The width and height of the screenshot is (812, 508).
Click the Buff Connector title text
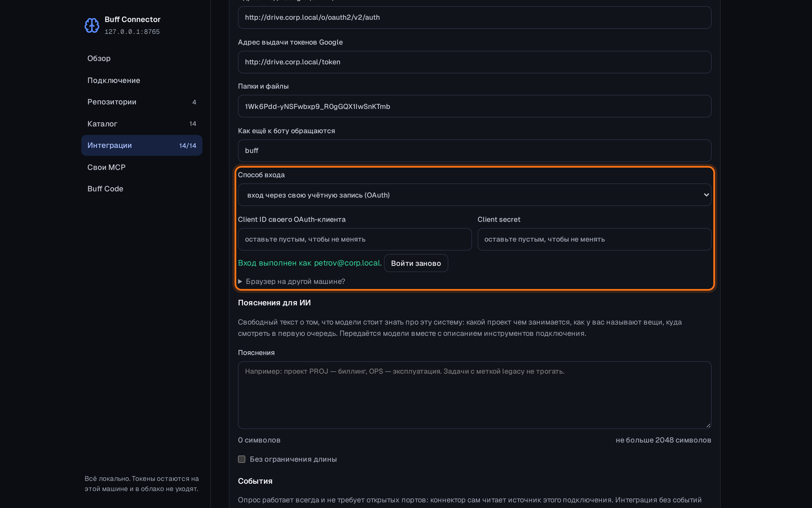tap(133, 19)
